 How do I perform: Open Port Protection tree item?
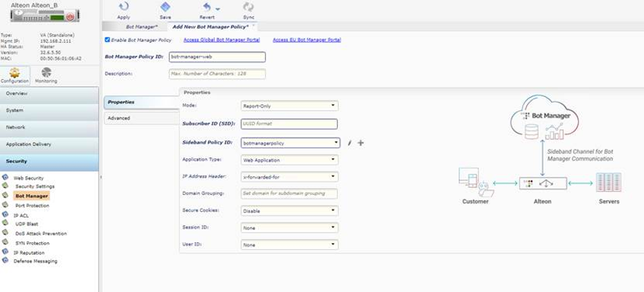coord(32,205)
